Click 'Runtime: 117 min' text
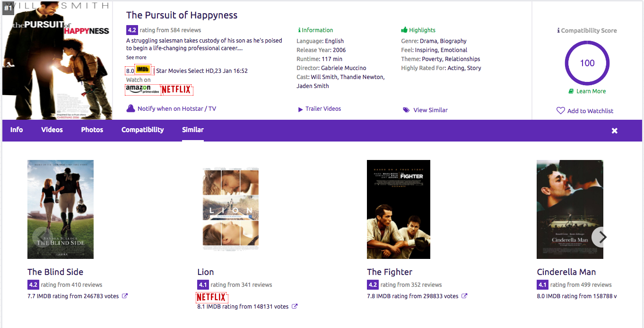Image resolution: width=644 pixels, height=328 pixels. coord(319,59)
